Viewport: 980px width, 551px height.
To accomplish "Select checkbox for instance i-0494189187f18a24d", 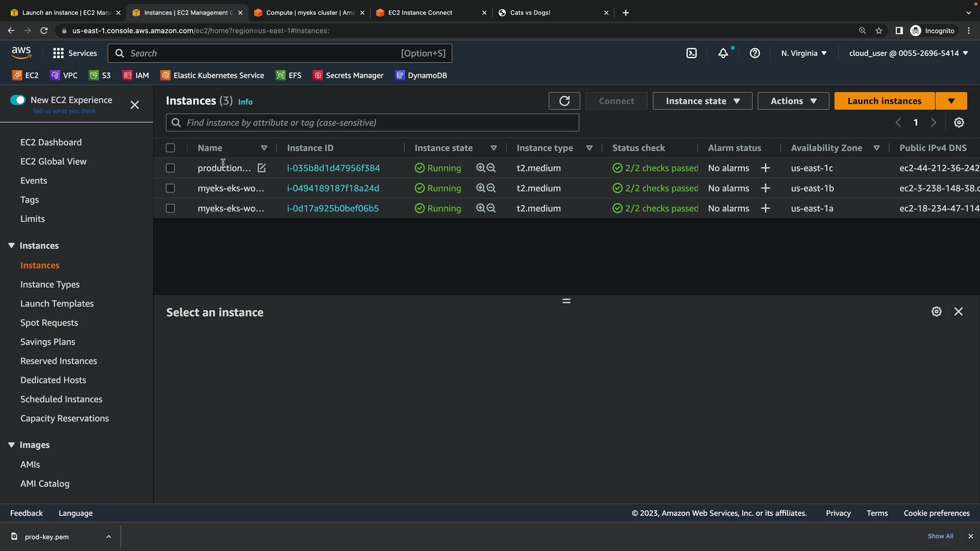I will point(170,188).
